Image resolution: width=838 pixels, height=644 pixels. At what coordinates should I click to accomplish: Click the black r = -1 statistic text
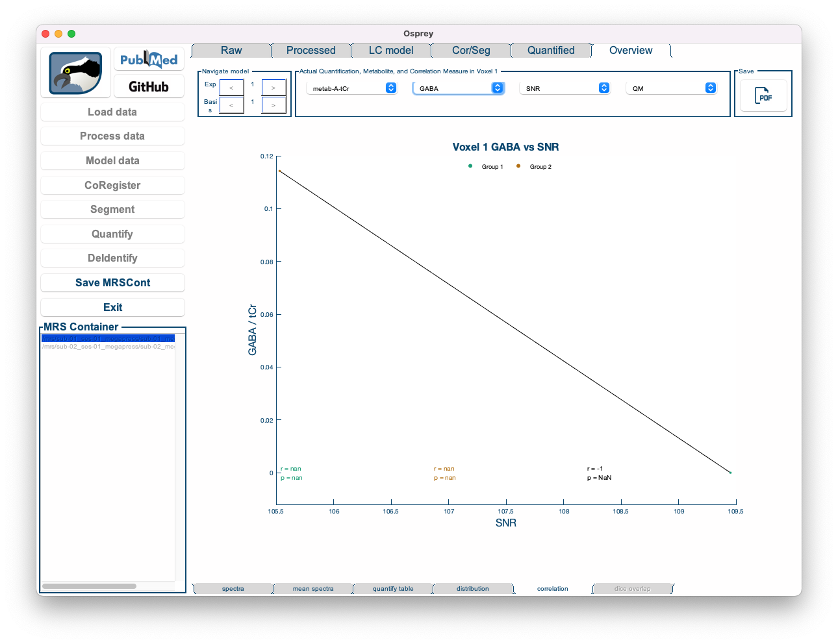[x=595, y=469]
